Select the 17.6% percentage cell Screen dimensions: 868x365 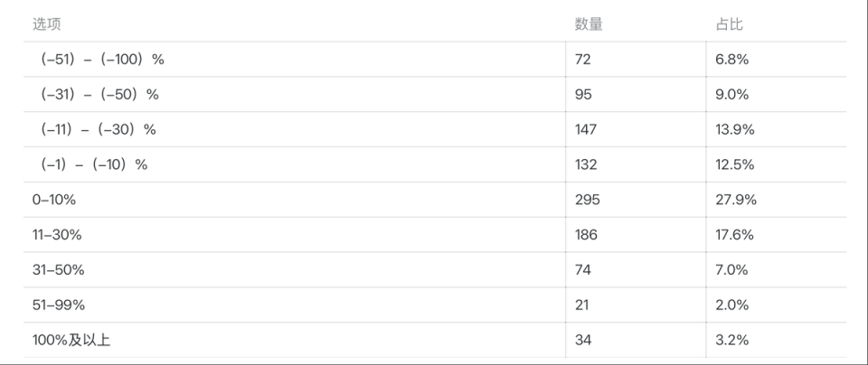(x=734, y=235)
